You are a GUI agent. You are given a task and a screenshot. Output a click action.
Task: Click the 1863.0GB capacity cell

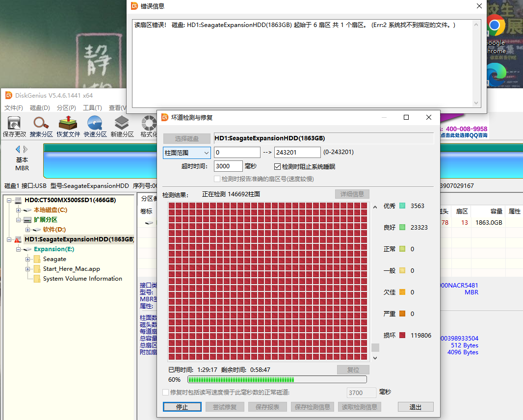[489, 222]
